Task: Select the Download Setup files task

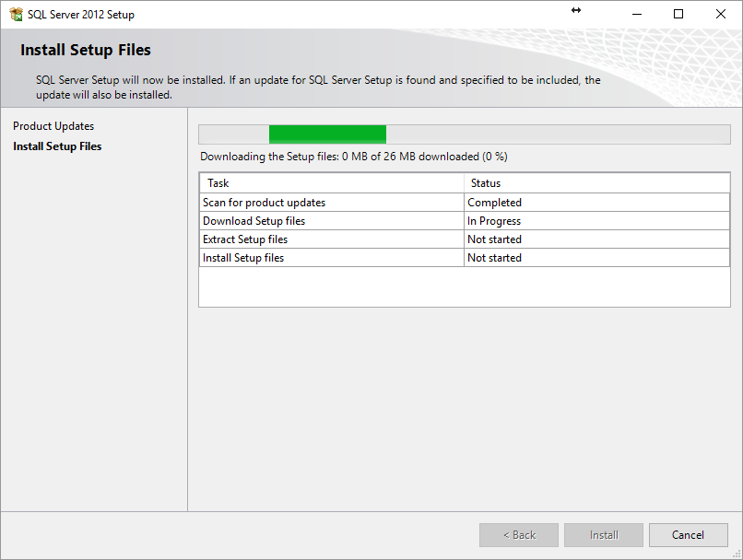Action: (332, 220)
